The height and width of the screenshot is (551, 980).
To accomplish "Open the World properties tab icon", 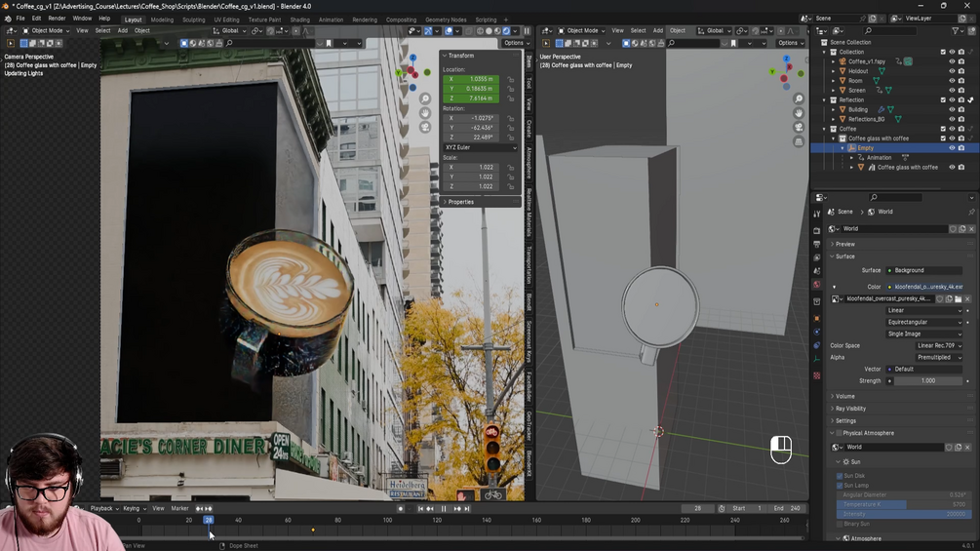I will tap(817, 284).
